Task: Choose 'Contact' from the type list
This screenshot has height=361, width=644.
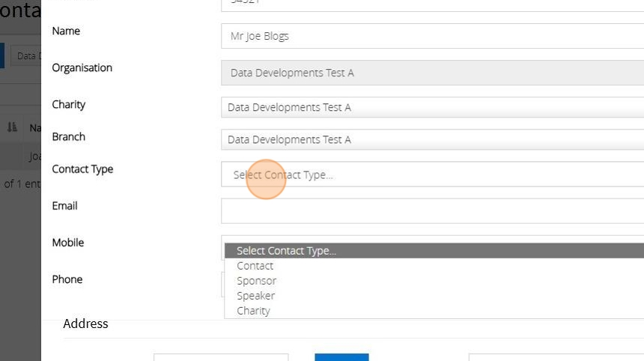Action: (255, 266)
